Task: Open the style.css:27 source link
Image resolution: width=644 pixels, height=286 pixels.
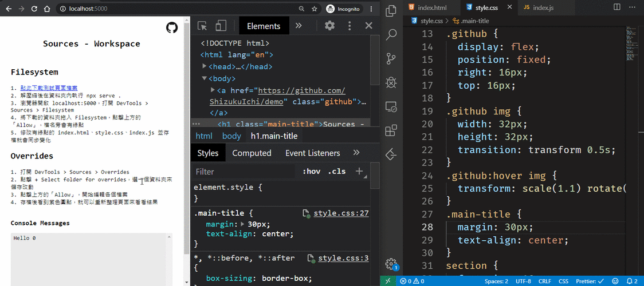Action: [x=341, y=213]
